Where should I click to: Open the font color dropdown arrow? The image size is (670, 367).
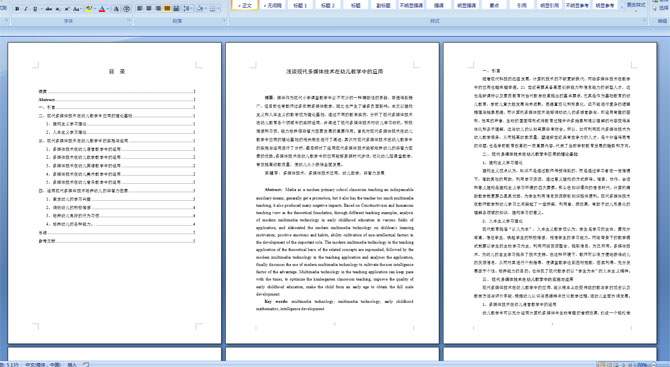tap(108, 9)
